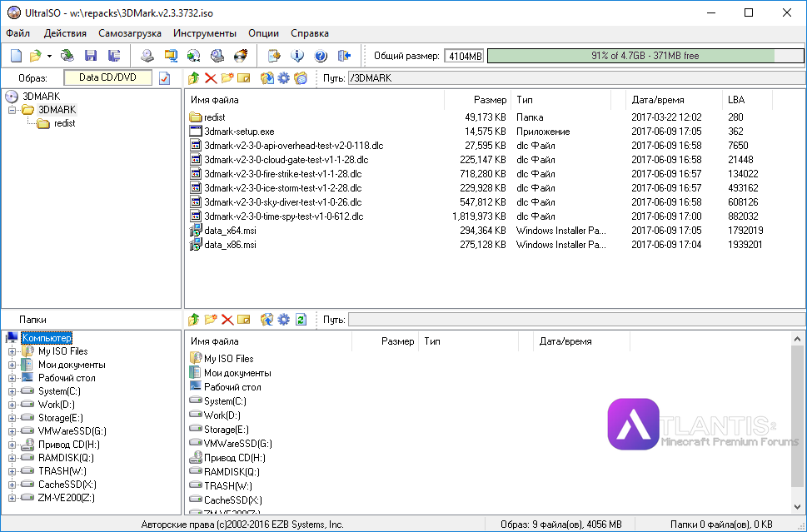Open the Справка menu

tap(310, 33)
